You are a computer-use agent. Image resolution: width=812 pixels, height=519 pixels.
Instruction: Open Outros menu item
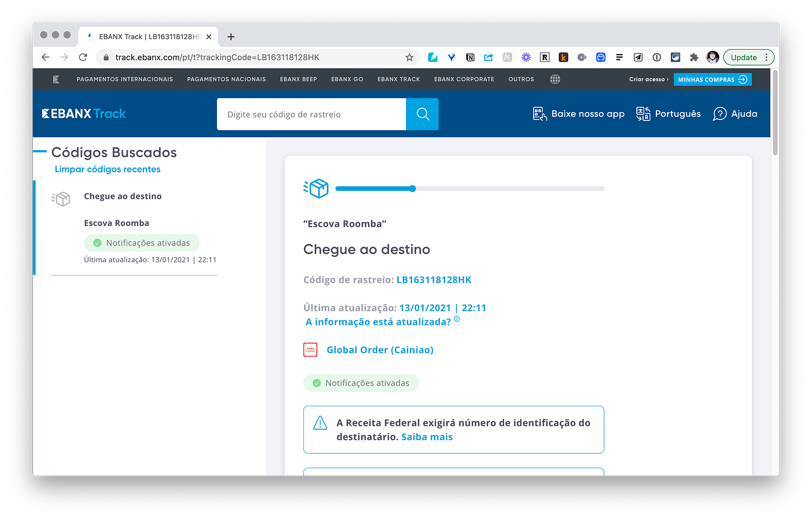(521, 79)
